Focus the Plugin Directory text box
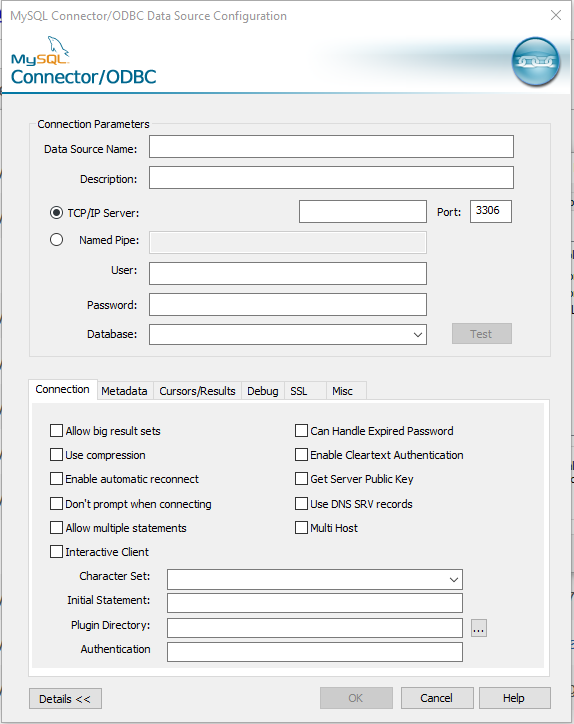The width and height of the screenshot is (574, 724). pos(314,628)
